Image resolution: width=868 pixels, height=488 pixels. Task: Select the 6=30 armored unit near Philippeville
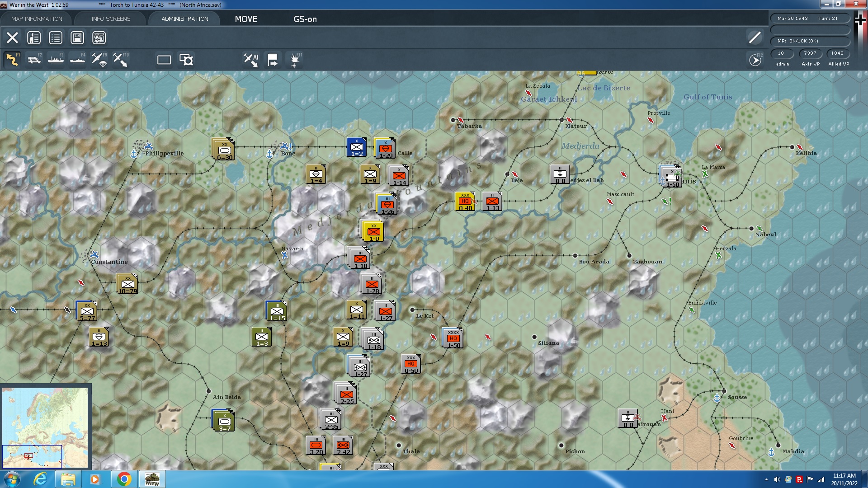[x=224, y=149]
